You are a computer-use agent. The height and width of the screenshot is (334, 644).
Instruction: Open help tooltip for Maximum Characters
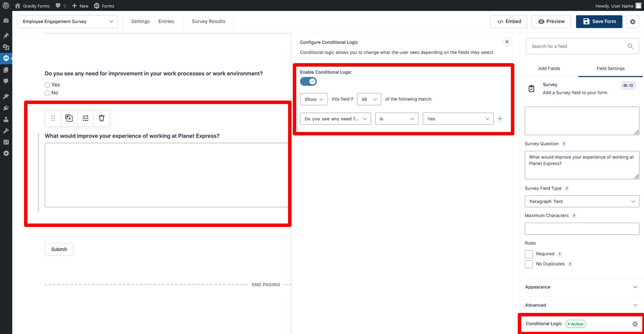click(x=574, y=216)
